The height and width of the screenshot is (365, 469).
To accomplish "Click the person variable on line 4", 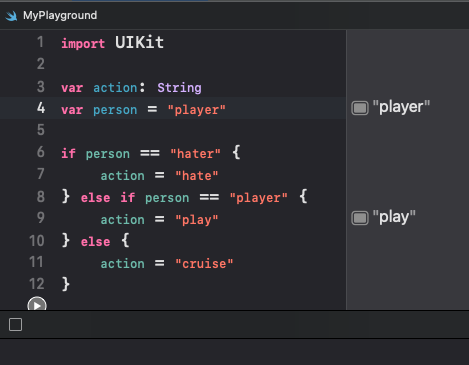I will coord(115,110).
